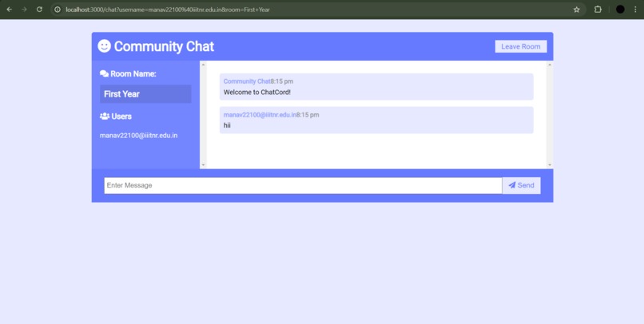
Task: Click the Room Name chat bubbles icon
Action: pos(105,74)
